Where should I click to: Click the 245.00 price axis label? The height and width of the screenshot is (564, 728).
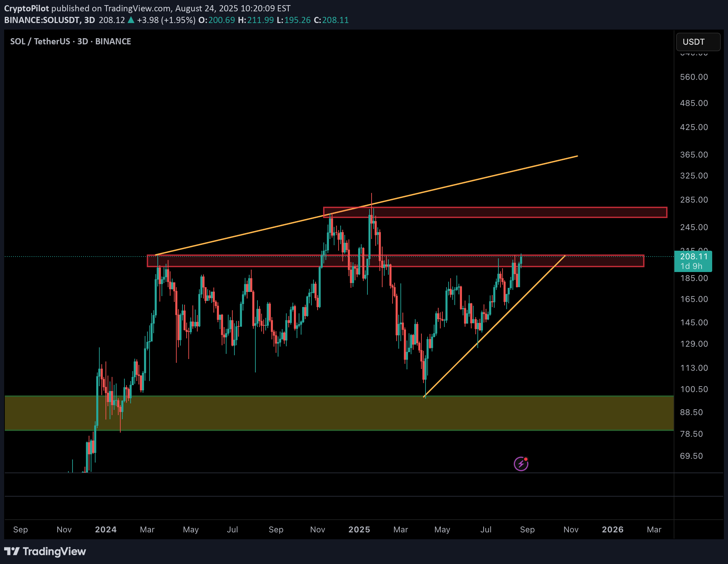click(694, 227)
